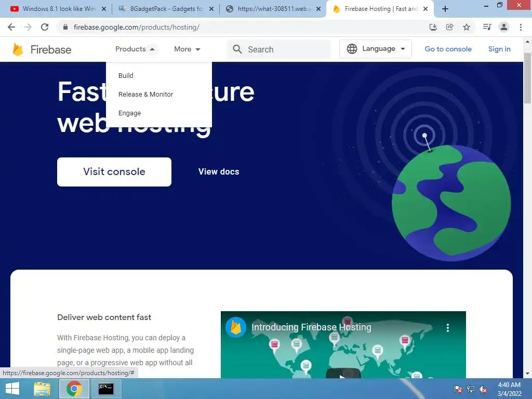The width and height of the screenshot is (532, 399).
Task: Switch to the 8GadgetPack tab
Action: (166, 9)
